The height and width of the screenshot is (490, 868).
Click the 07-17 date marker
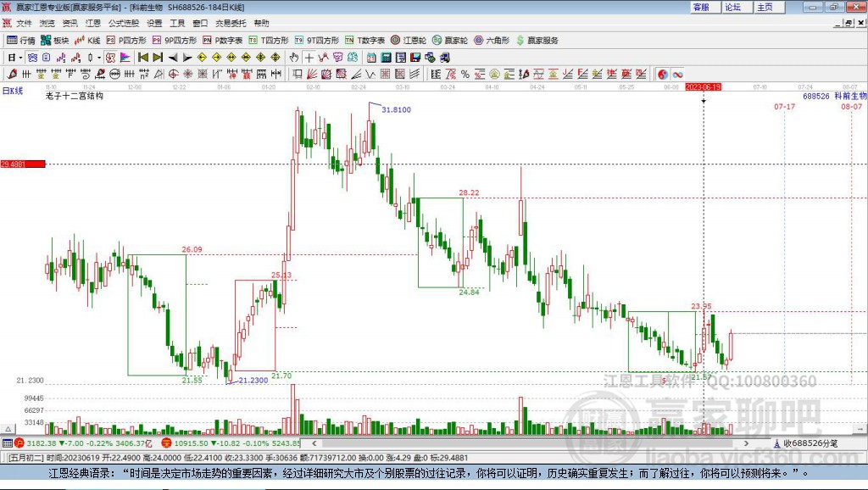click(x=784, y=106)
